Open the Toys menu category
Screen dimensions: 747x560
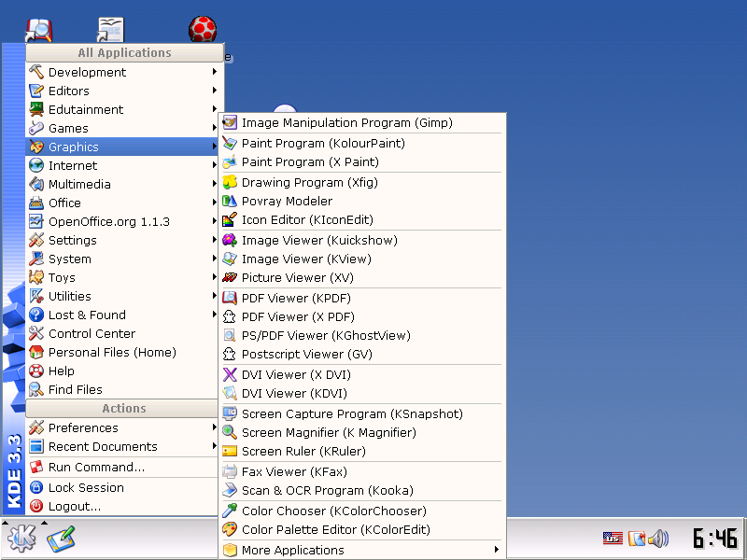click(122, 277)
